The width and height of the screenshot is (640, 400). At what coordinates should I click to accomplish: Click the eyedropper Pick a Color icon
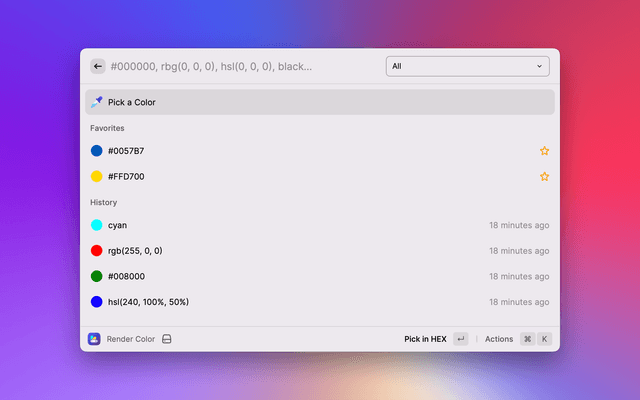(97, 102)
